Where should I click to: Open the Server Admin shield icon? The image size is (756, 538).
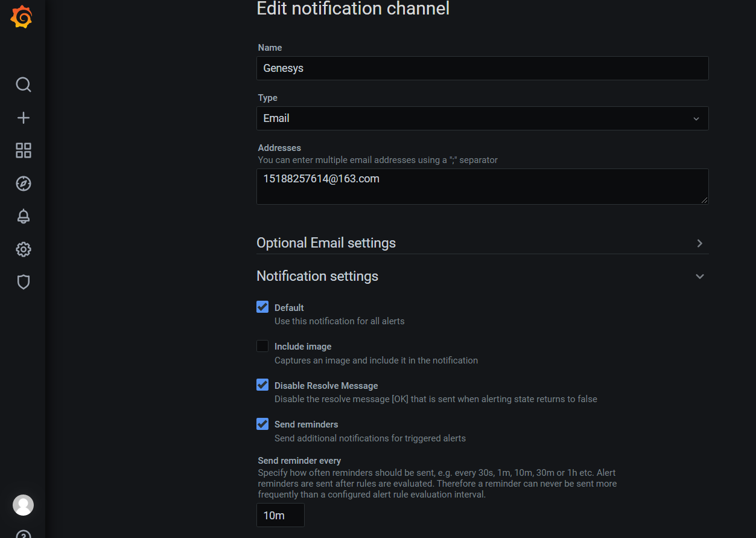[23, 282]
